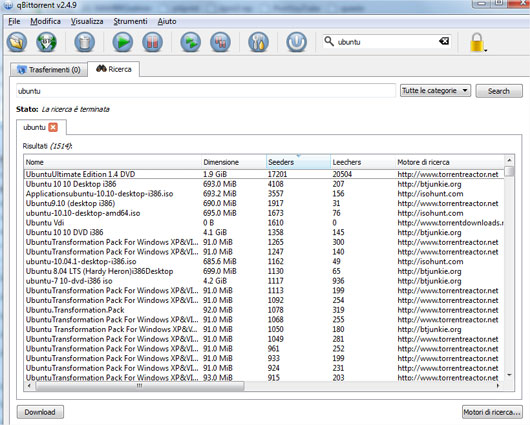The height and width of the screenshot is (425, 530).
Task: Click http://www.torrentdownloads source cell
Action: coord(450,223)
